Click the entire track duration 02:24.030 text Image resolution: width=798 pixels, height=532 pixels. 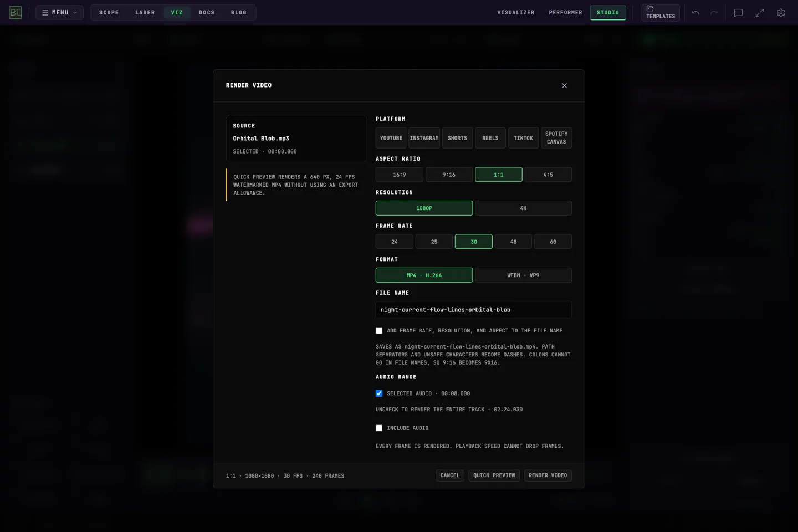click(508, 410)
